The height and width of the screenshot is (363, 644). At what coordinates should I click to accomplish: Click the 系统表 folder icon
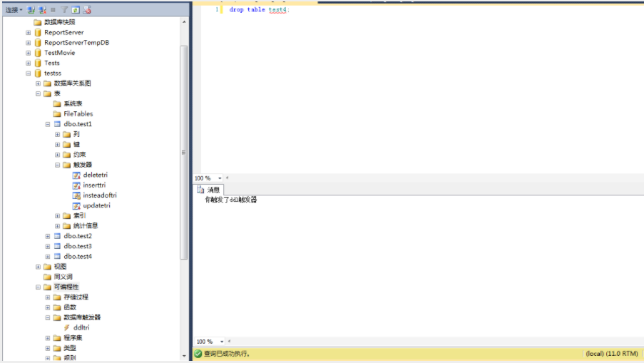[x=56, y=104]
